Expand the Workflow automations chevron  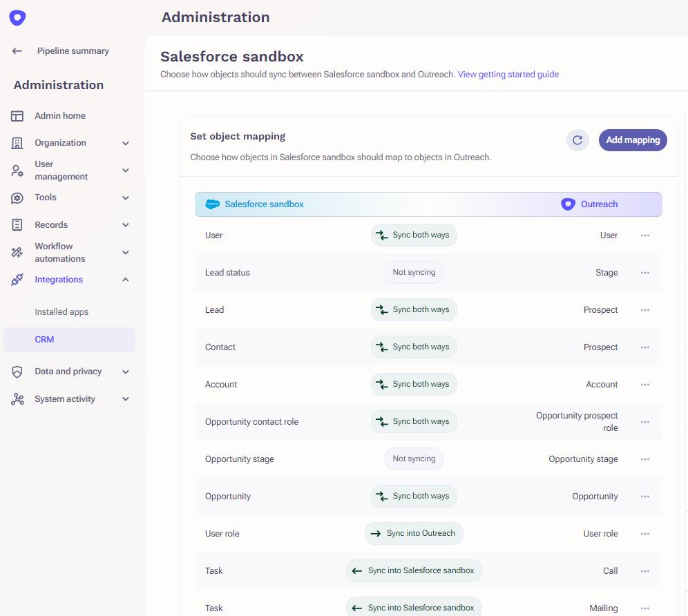tap(126, 252)
